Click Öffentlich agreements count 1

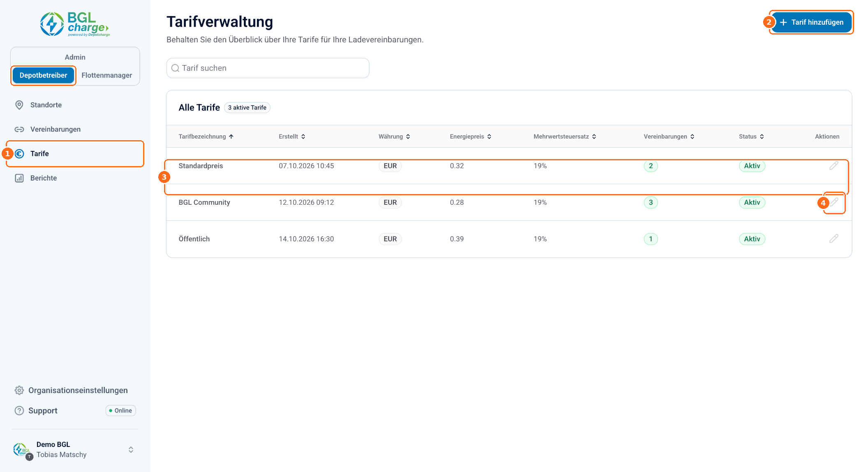[651, 239]
